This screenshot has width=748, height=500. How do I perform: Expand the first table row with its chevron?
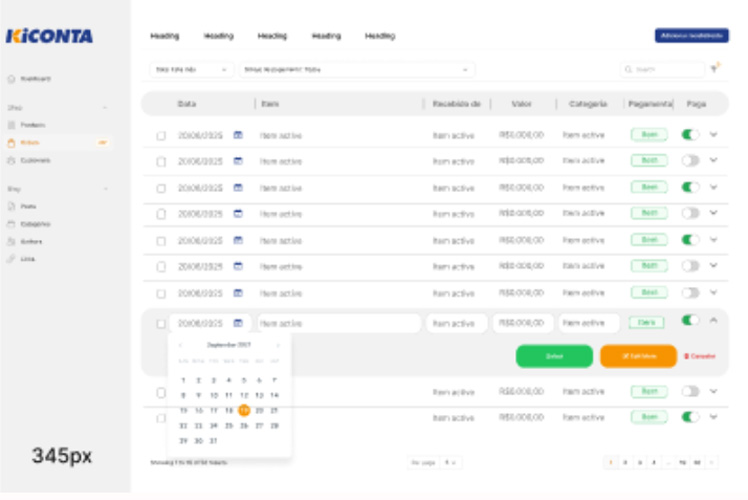[713, 134]
